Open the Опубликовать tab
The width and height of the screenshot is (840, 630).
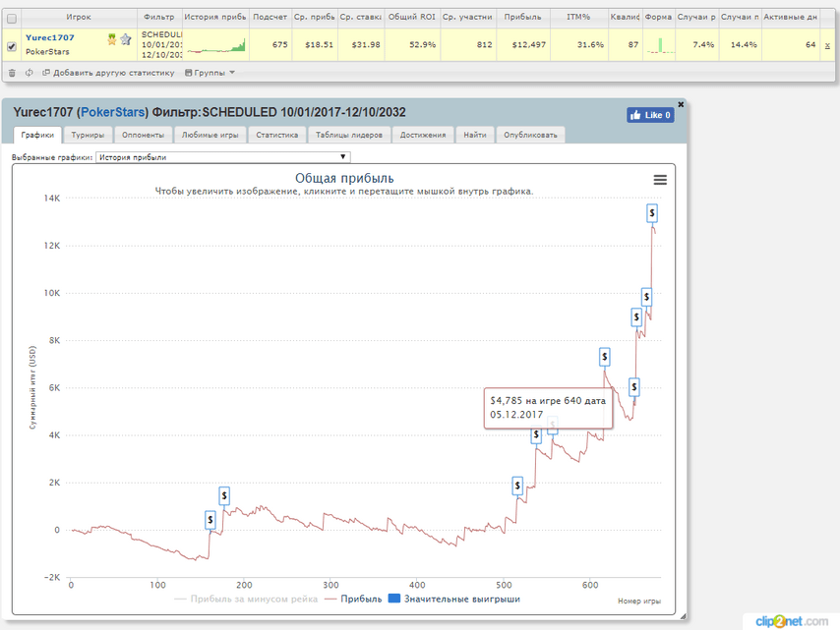click(530, 135)
